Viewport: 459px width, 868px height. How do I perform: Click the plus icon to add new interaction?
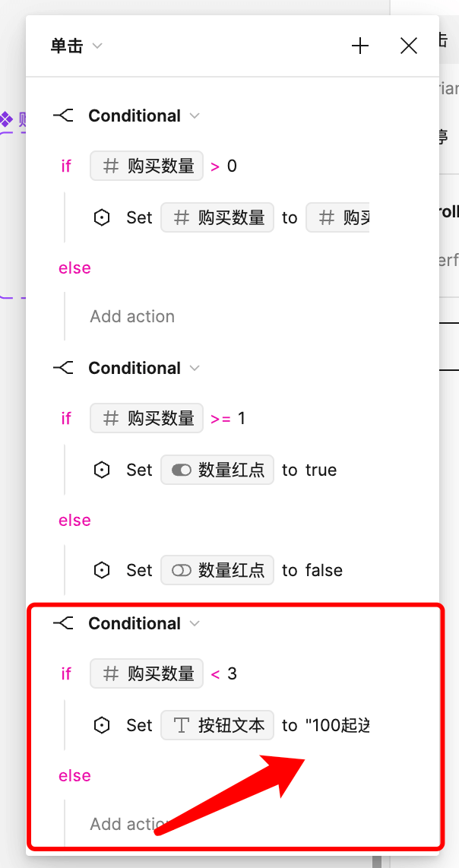pyautogui.click(x=360, y=46)
